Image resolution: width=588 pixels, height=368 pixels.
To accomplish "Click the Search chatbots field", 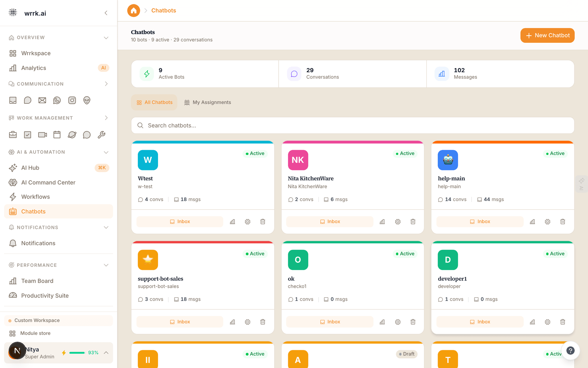I will (353, 125).
